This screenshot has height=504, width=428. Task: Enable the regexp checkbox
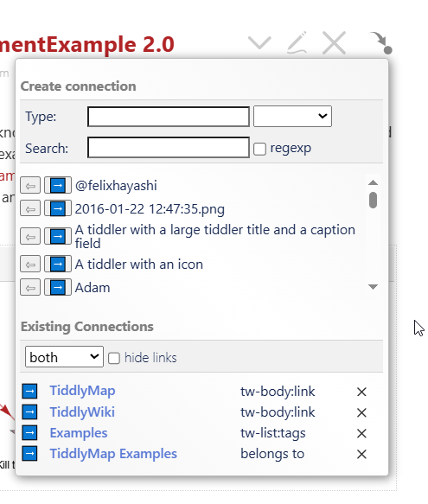pyautogui.click(x=259, y=149)
